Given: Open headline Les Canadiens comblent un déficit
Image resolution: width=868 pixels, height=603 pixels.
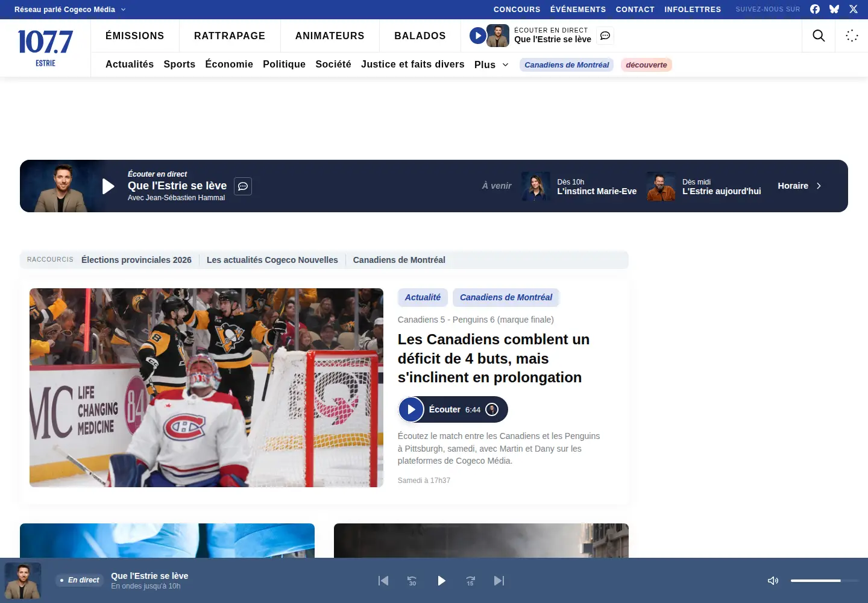Looking at the screenshot, I should click(494, 358).
